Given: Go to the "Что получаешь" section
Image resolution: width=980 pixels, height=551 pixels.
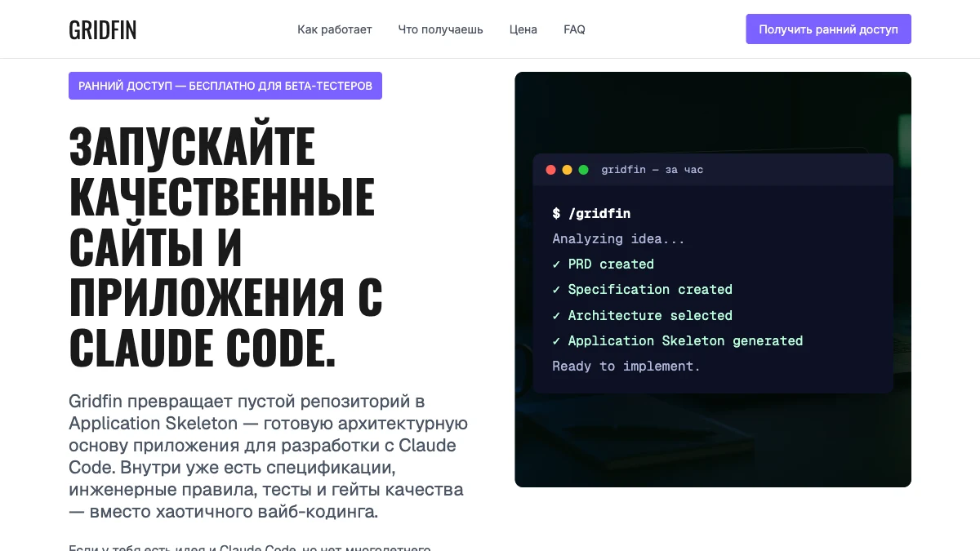Looking at the screenshot, I should 440,29.
